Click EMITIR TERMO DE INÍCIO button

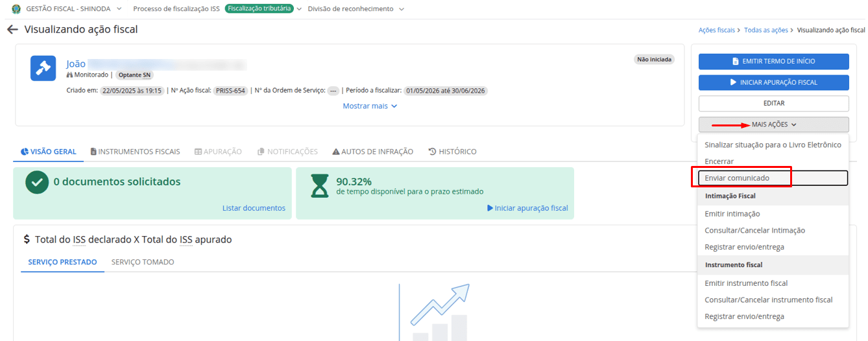click(773, 62)
